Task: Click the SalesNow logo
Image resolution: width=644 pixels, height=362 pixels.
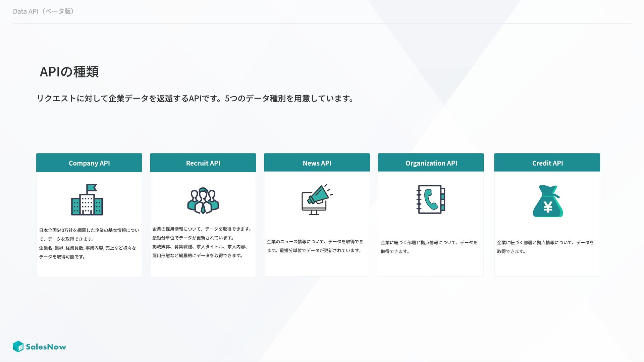Action: pos(40,347)
